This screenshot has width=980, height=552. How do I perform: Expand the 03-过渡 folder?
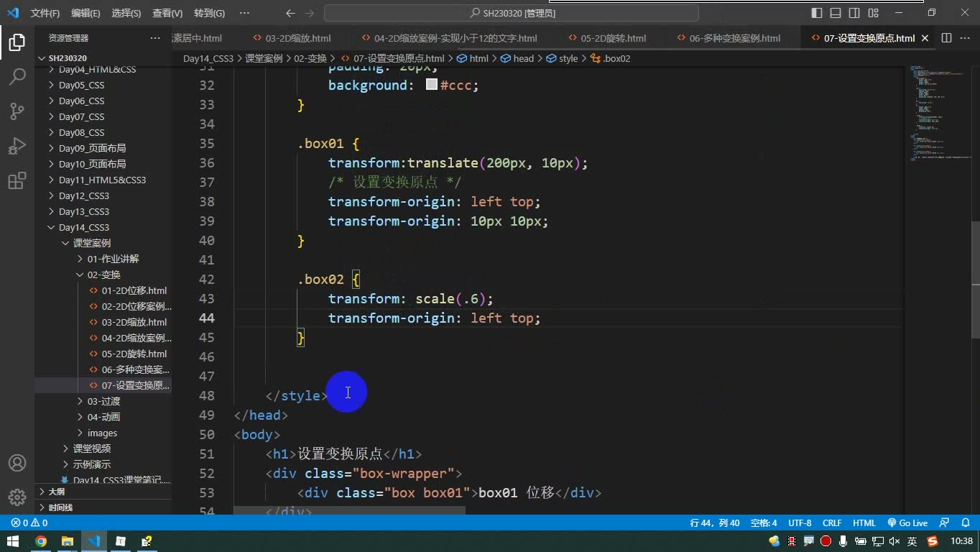[103, 401]
